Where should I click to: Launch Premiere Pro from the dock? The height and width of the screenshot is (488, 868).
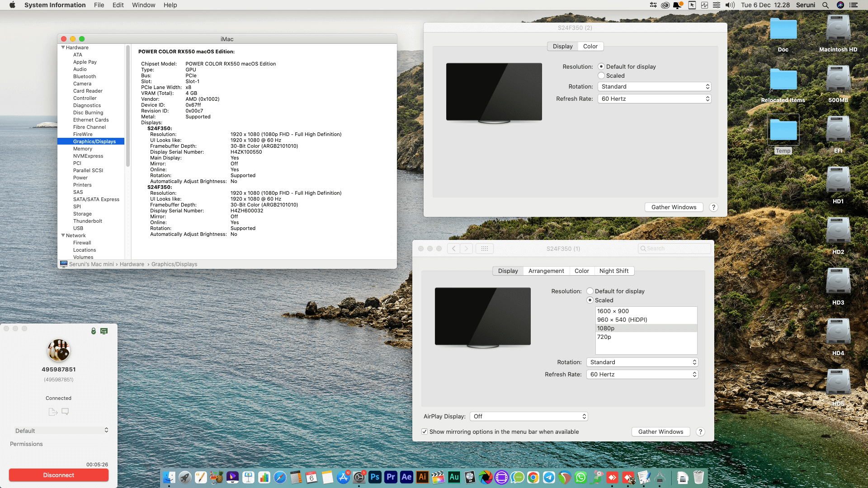coord(391,477)
